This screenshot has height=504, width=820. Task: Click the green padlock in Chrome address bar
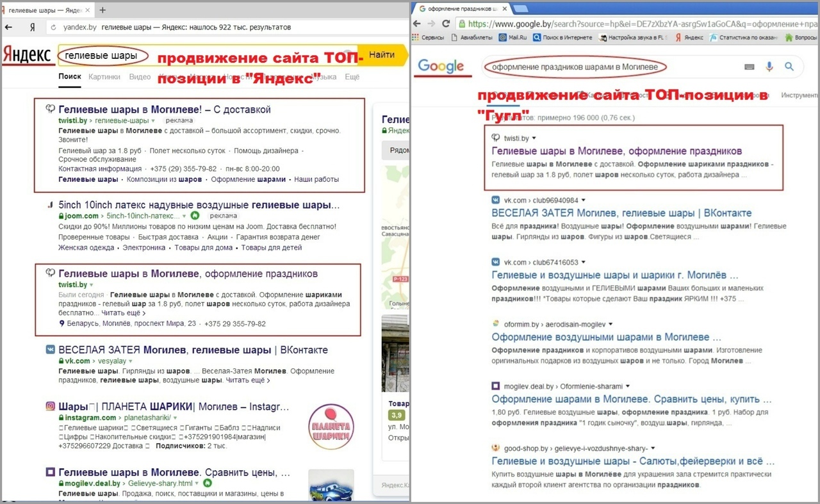click(x=462, y=24)
